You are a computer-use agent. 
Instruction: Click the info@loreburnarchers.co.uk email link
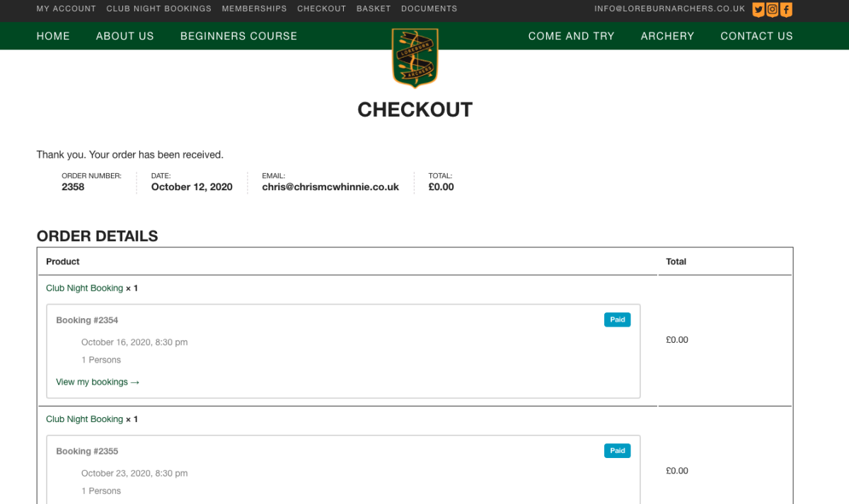coord(669,9)
